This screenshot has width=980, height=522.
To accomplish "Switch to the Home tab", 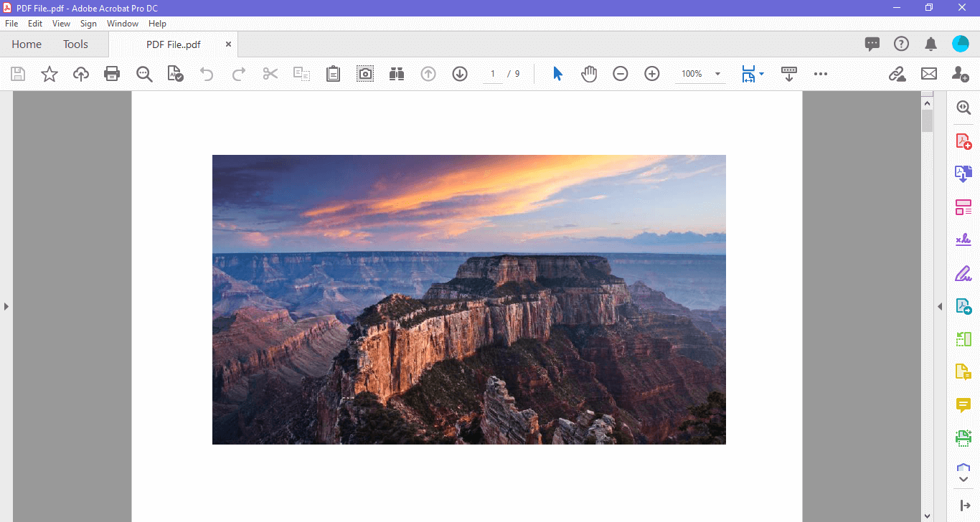I will 27,44.
